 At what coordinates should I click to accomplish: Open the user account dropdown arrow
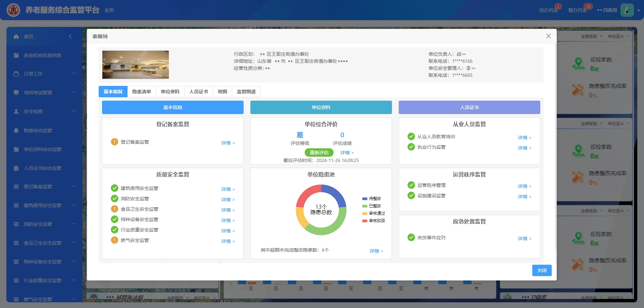638,10
